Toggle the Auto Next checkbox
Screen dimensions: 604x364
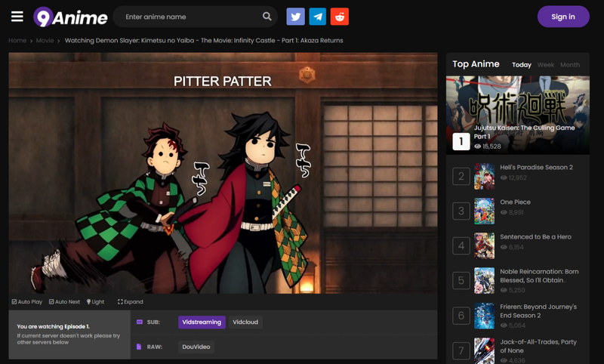tap(64, 301)
